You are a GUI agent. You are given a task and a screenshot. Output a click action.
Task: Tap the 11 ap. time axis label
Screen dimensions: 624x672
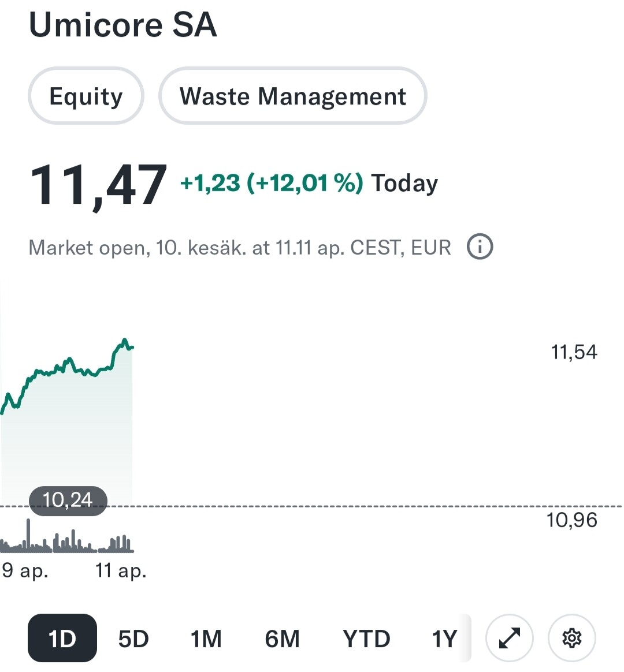(x=121, y=571)
